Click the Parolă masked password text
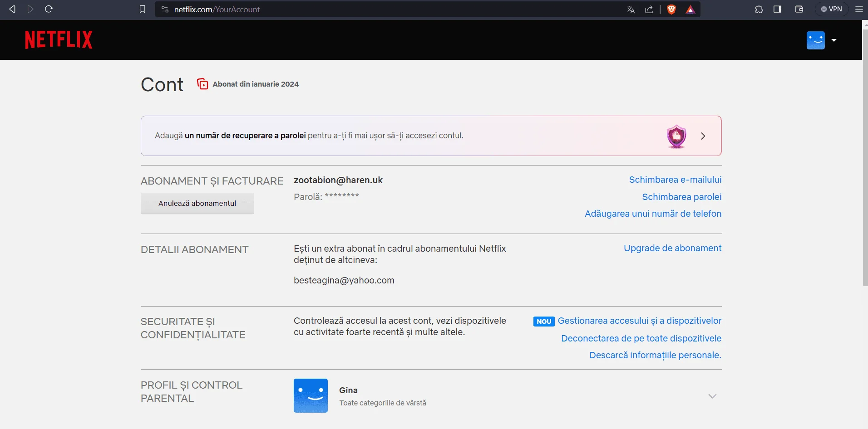Screen dimensions: 868x429 click(326, 197)
